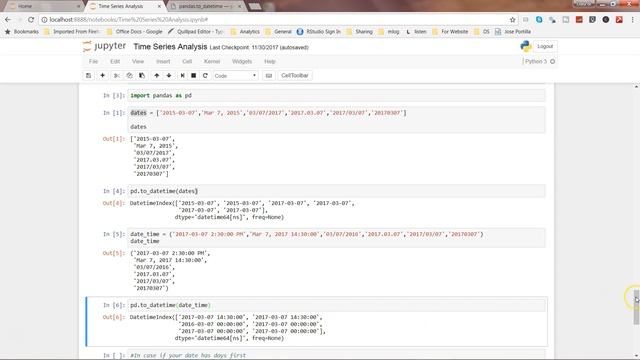Select the Time Series Analysis browser tab
The image size is (640, 360).
point(125,6)
